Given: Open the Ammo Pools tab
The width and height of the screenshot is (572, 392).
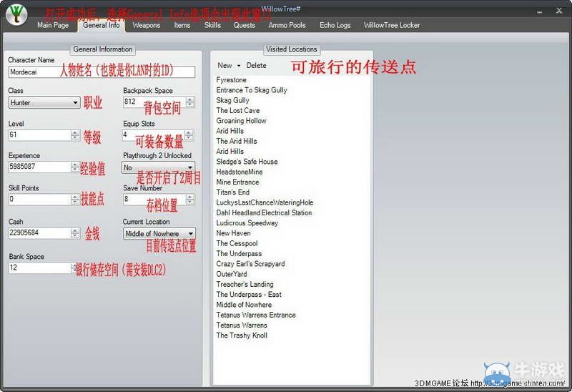Looking at the screenshot, I should (287, 25).
